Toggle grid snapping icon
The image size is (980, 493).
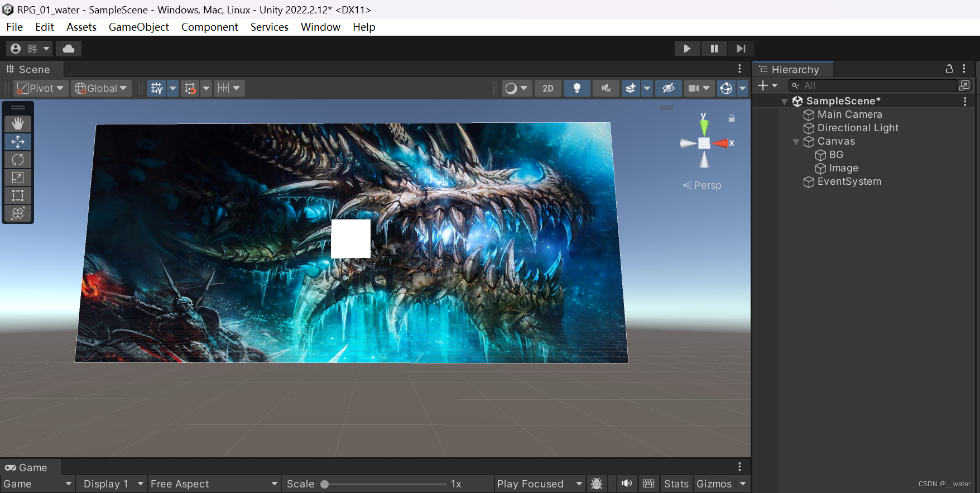[x=190, y=88]
